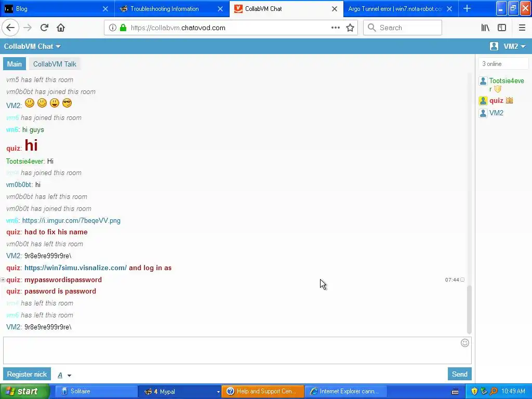The height and width of the screenshot is (399, 532).
Task: Close the Troubleshooting Information tab
Action: (x=220, y=9)
